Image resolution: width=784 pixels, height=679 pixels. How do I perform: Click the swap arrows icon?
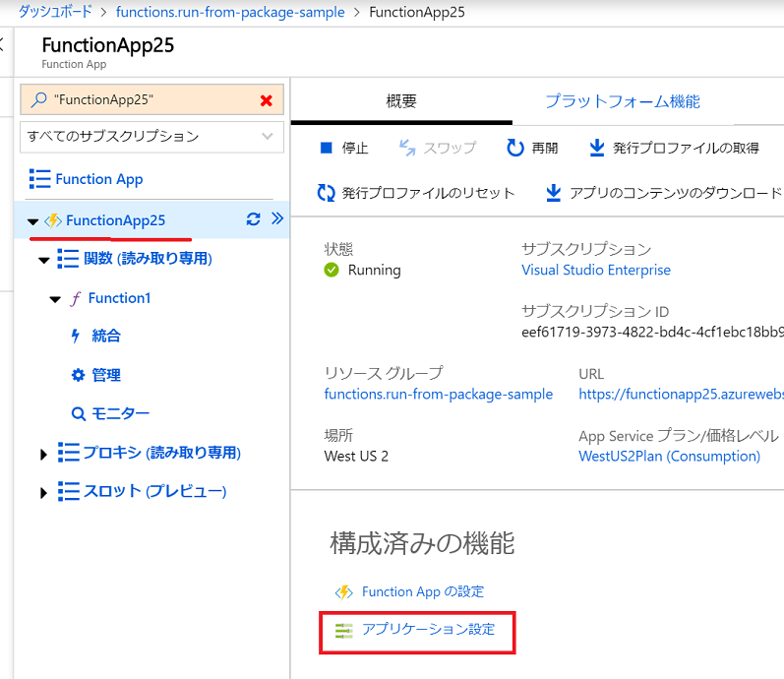point(407,148)
